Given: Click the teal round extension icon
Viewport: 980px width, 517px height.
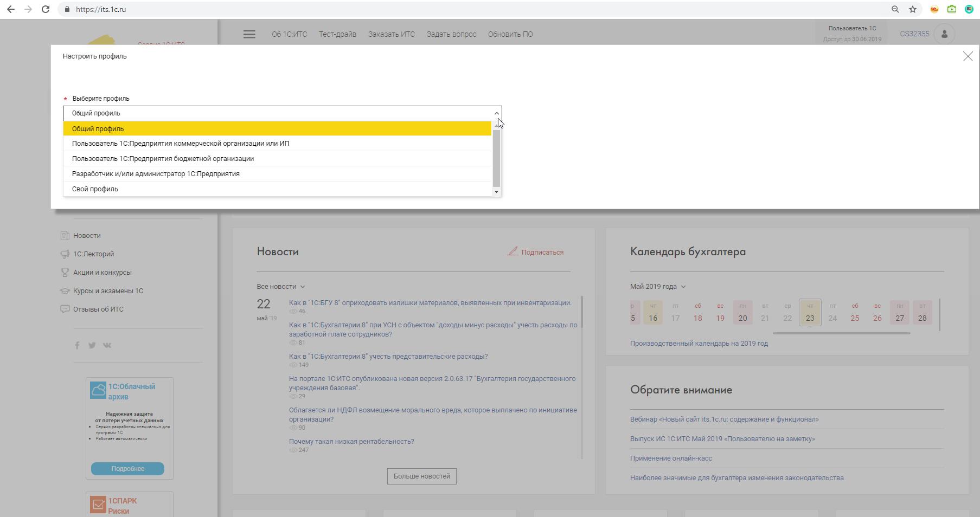Looking at the screenshot, I should (x=969, y=9).
